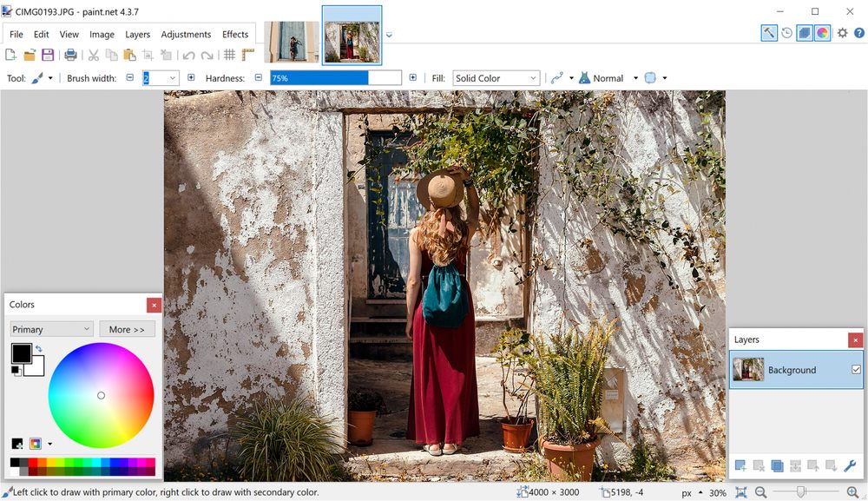868x501 pixels.
Task: Open the Layer Properties wrench icon
Action: pos(850,466)
